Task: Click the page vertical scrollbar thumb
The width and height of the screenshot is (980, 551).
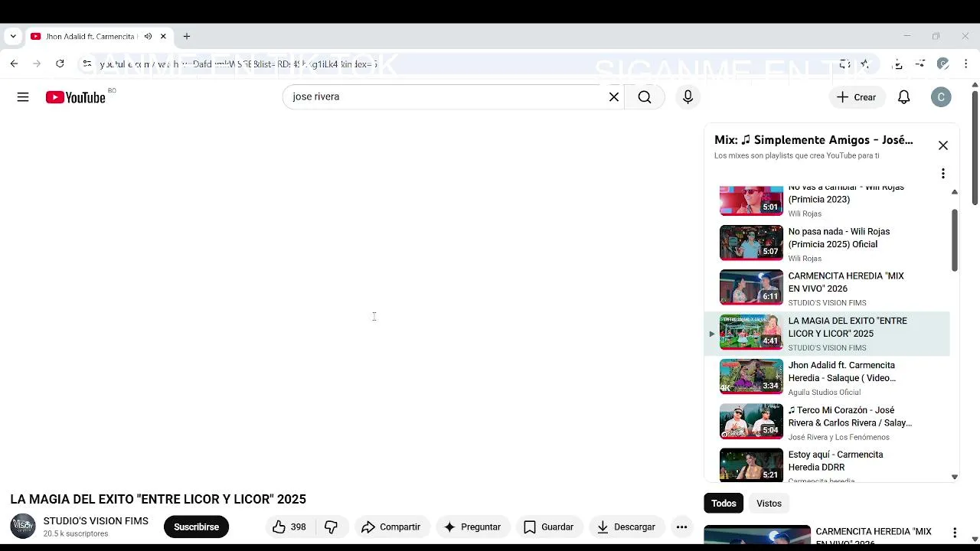Action: [975, 148]
